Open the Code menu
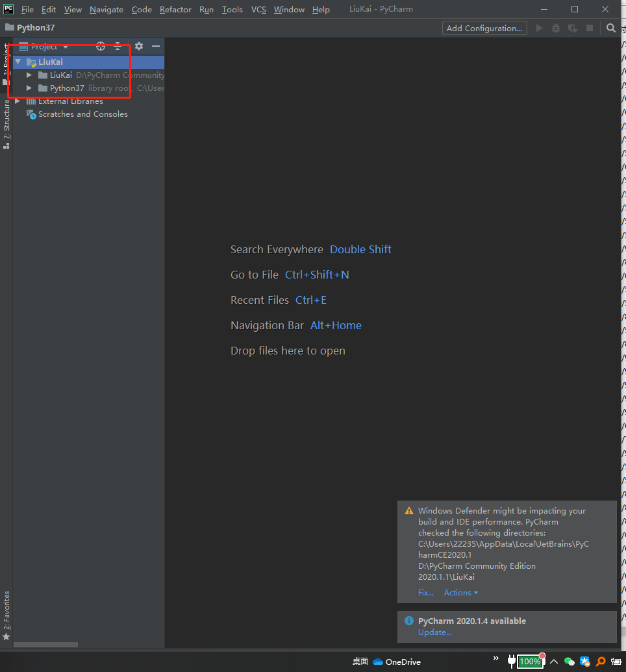Screen dimensions: 626x672 tap(142, 10)
